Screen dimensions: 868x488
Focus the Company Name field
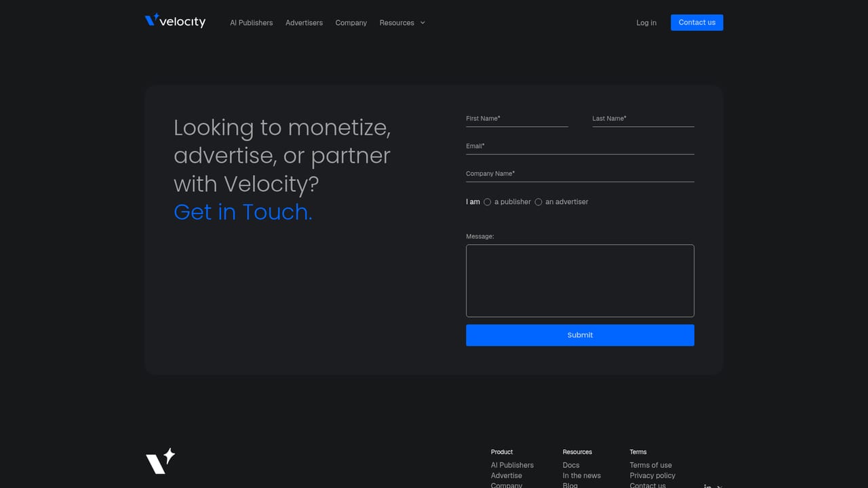[x=580, y=174]
